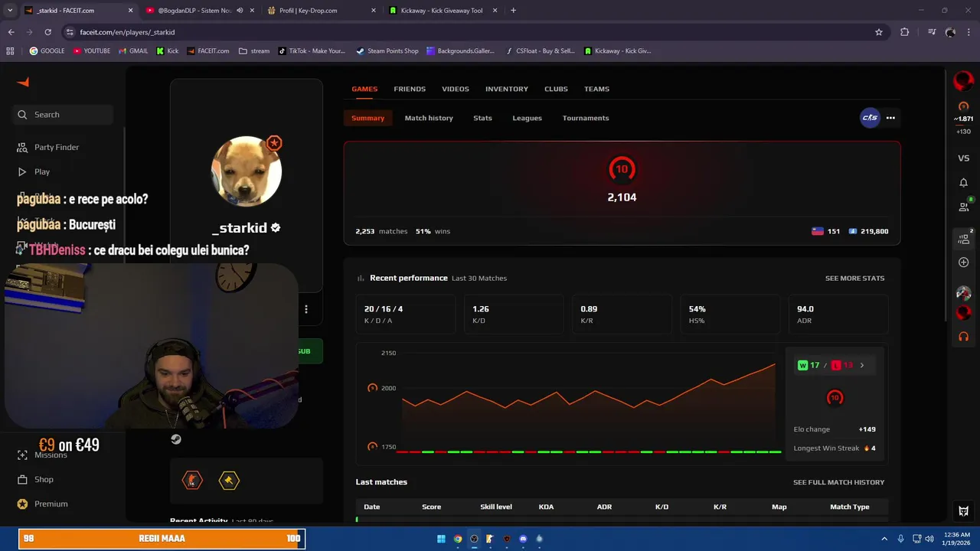
Task: Switch to the FRIENDS tab
Action: coord(410,89)
